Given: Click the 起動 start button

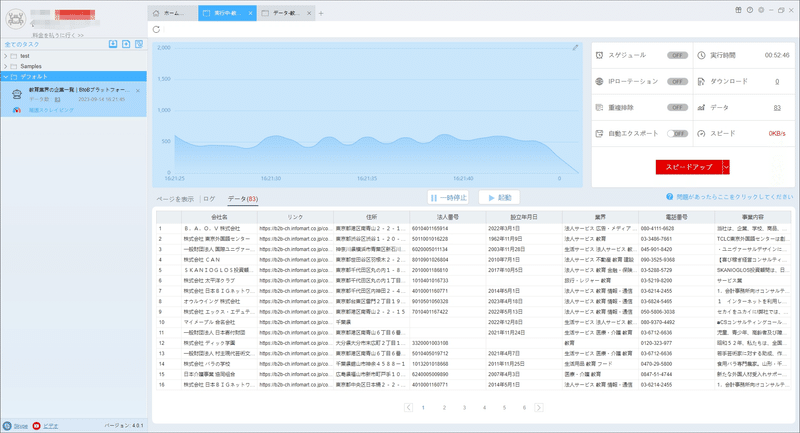Looking at the screenshot, I should (499, 197).
